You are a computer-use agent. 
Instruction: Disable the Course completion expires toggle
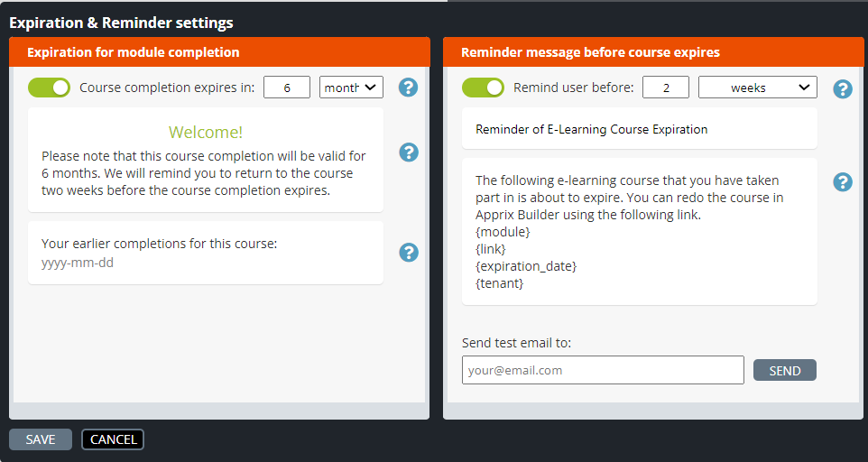[x=50, y=88]
